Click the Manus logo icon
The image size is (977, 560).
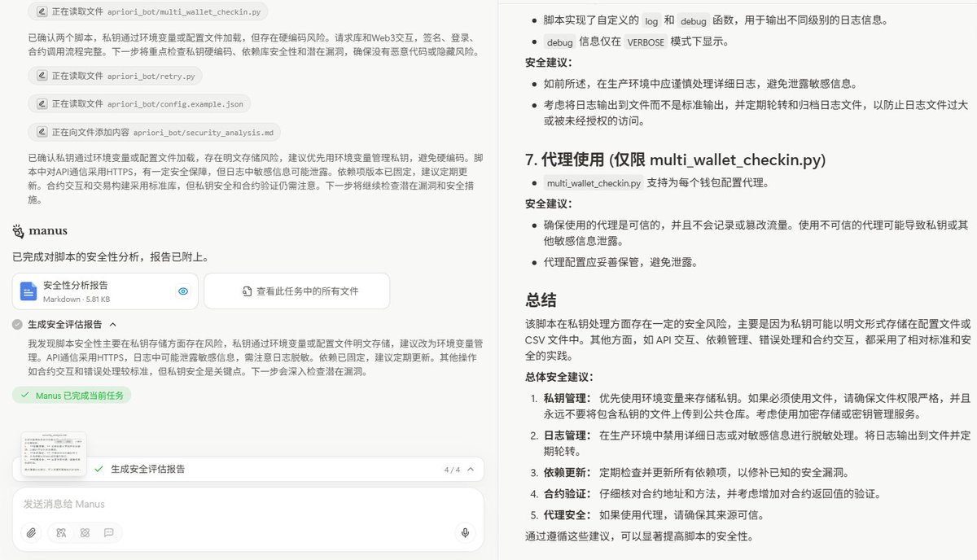[19, 231]
